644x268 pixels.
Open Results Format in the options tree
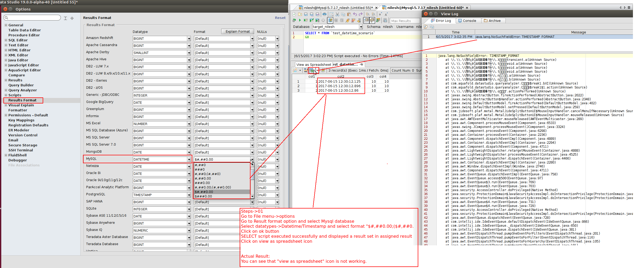click(x=22, y=100)
